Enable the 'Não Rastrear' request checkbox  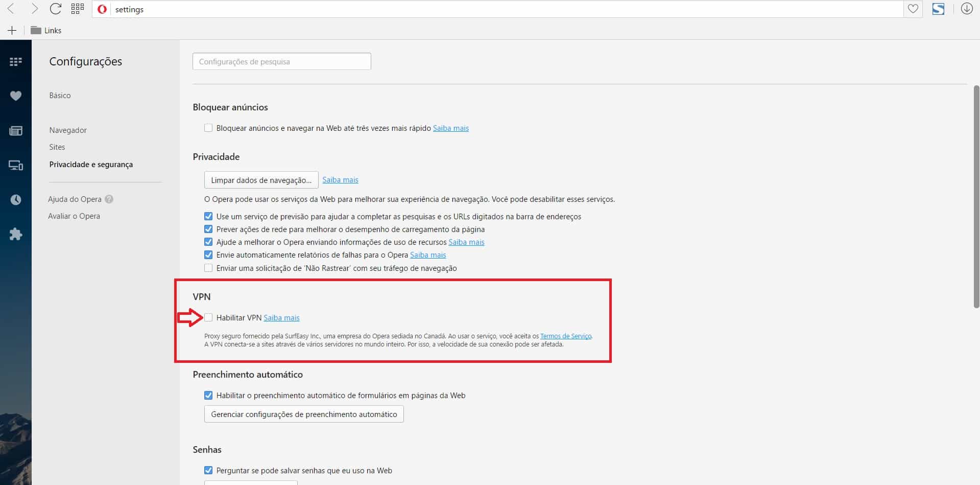click(x=208, y=268)
